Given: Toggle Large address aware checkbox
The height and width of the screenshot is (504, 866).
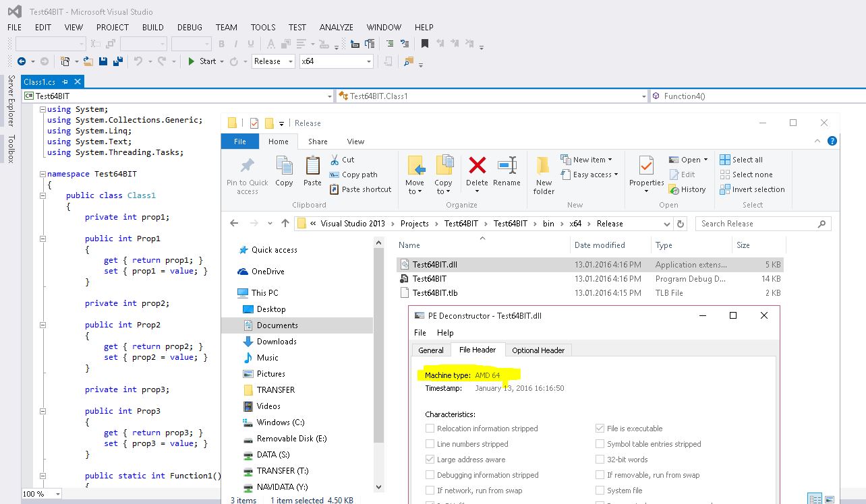Looking at the screenshot, I should pyautogui.click(x=430, y=460).
